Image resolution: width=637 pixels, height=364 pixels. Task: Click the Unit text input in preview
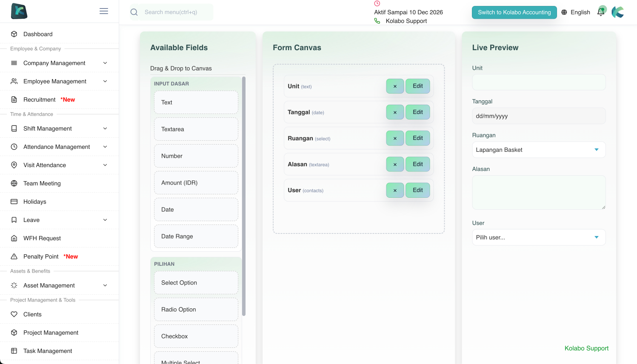pos(538,82)
